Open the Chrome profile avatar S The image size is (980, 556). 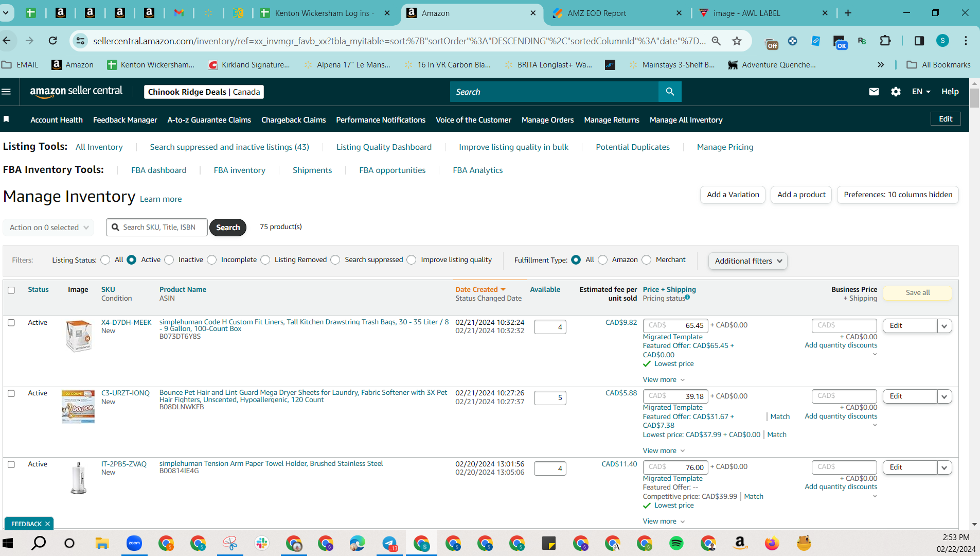tap(942, 41)
